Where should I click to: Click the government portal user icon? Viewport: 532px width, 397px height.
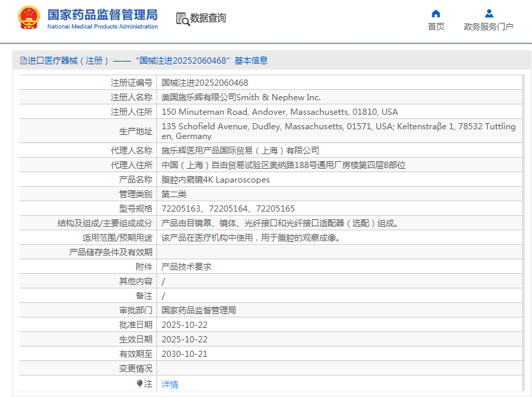[489, 13]
